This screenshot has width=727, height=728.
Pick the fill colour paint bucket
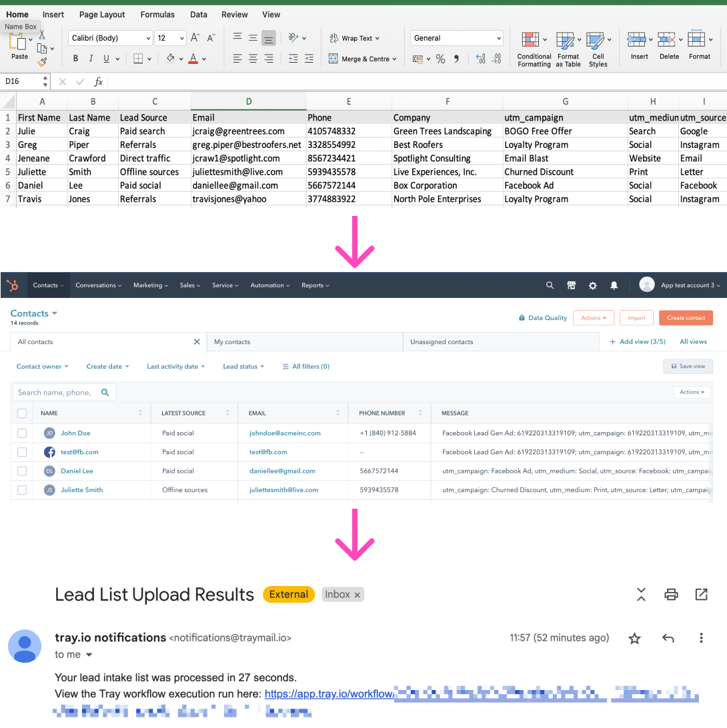[171, 59]
